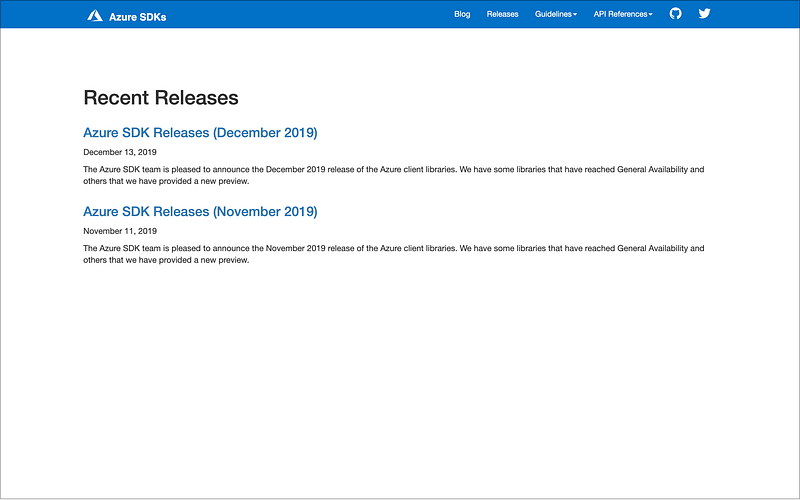Open the Blog nav item
Screen dimensions: 800x500
tap(462, 14)
